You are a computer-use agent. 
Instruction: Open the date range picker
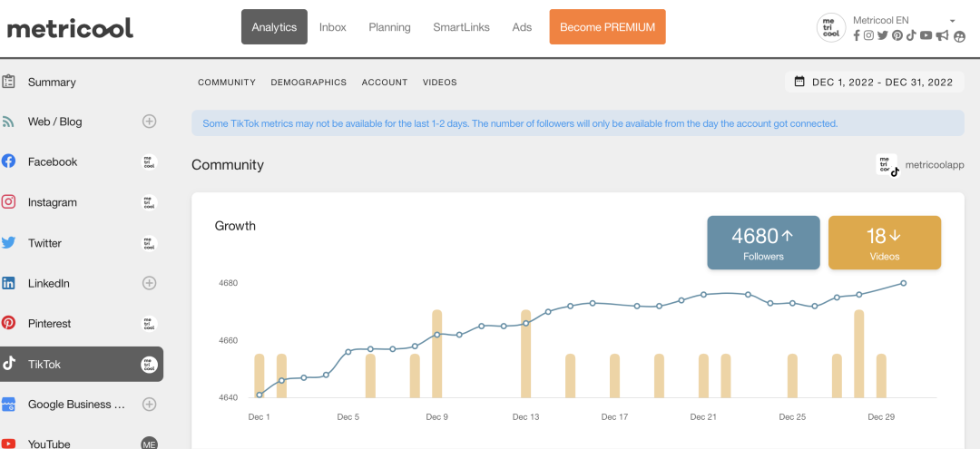(x=874, y=82)
